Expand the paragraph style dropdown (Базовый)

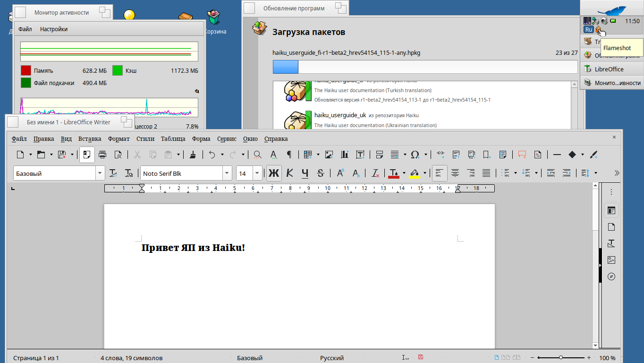pos(100,173)
